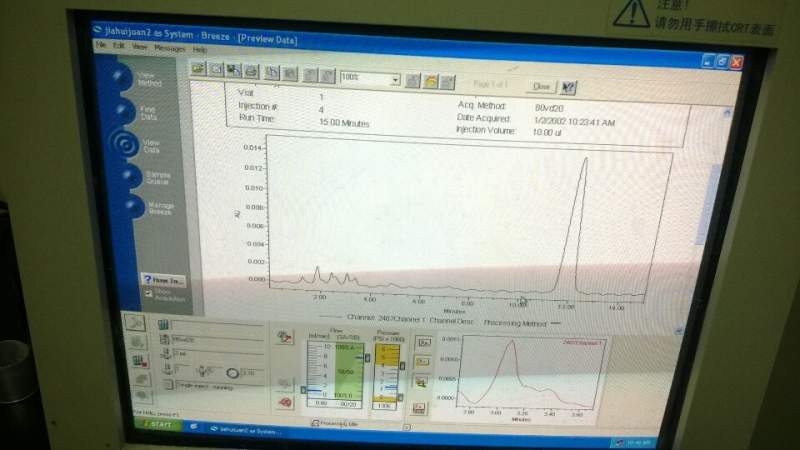The image size is (800, 450).
Task: Click the Acq Method value 80vd20
Action: tap(549, 108)
